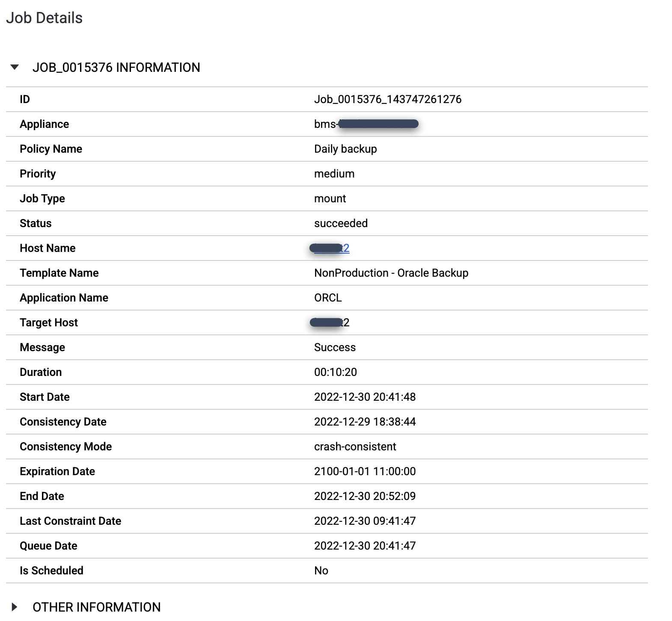Image resolution: width=672 pixels, height=621 pixels.
Task: Click the NonProduction - Oracle Backup template value
Action: [x=391, y=273]
